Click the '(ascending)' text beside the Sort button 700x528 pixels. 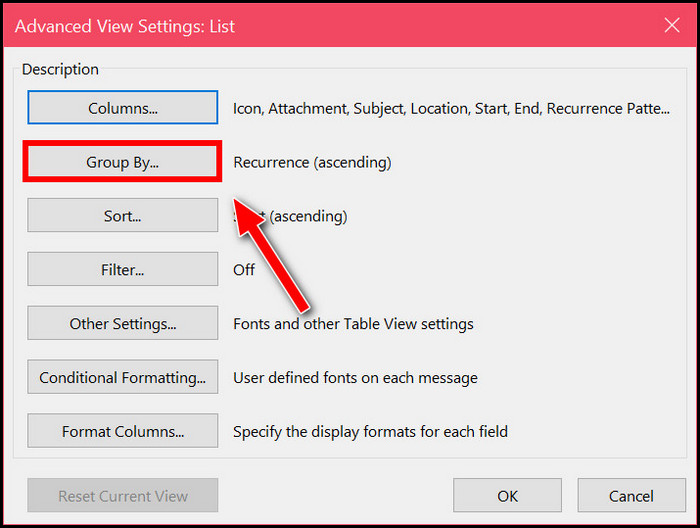pos(308,216)
